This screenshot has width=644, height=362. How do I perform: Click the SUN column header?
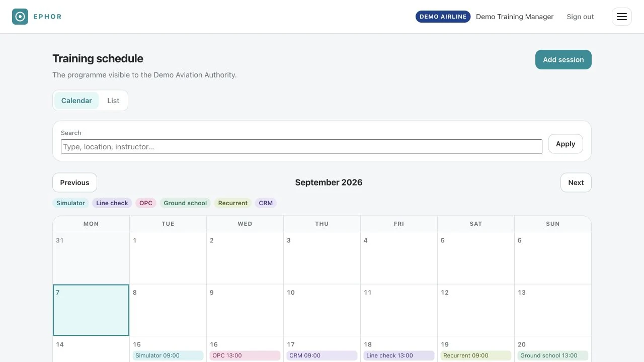coord(553,224)
